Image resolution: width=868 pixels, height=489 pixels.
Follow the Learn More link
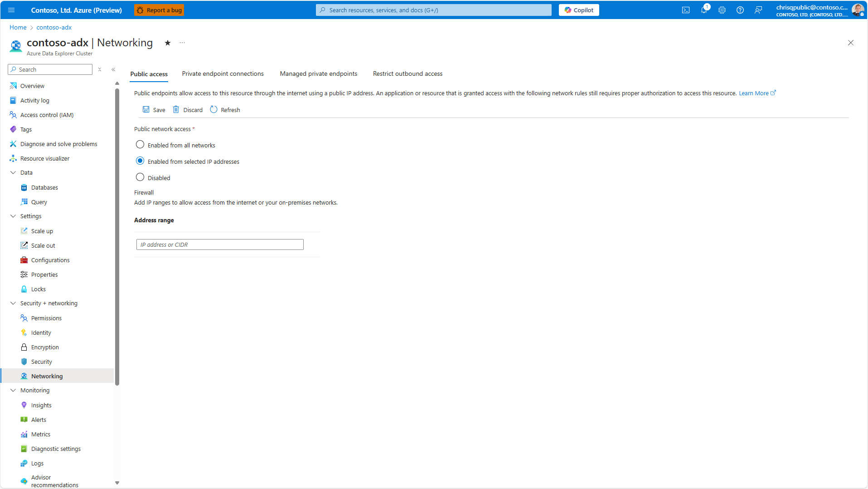[757, 93]
